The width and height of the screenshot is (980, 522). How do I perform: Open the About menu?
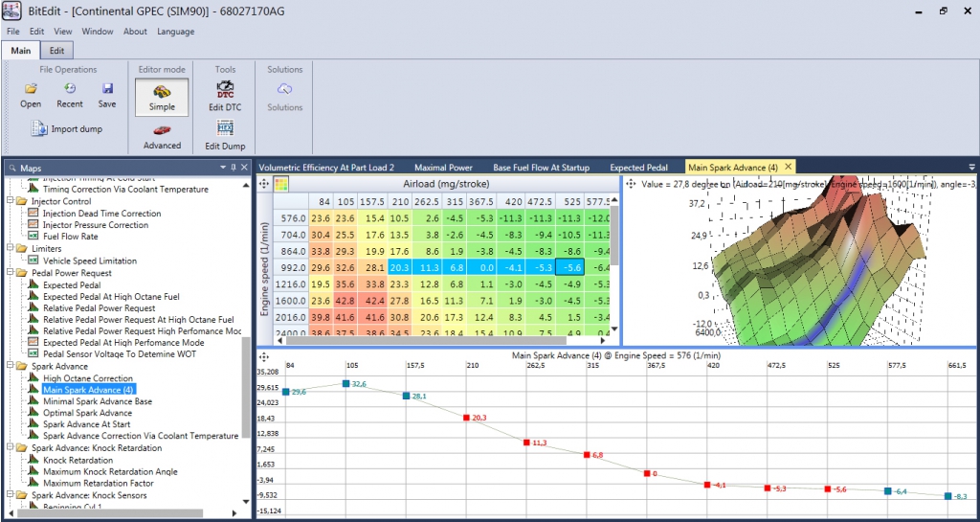(x=135, y=32)
